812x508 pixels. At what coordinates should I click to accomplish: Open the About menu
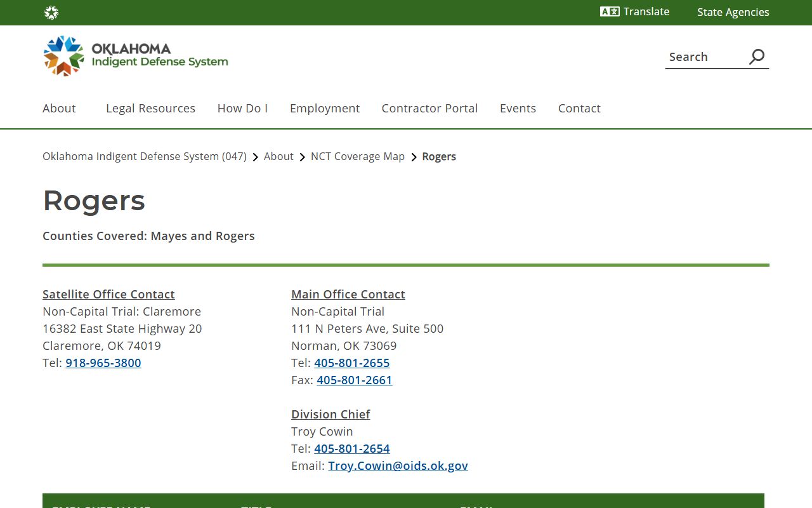point(59,109)
